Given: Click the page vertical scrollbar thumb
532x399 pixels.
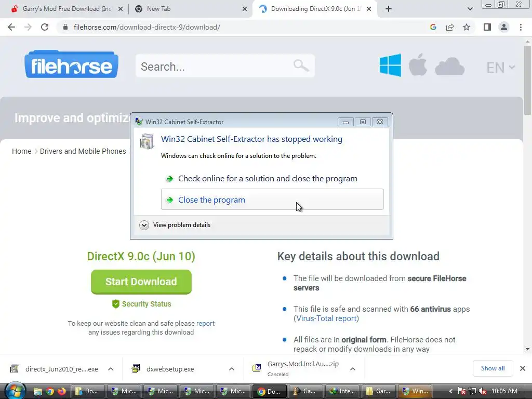Looking at the screenshot, I should tap(527, 79).
